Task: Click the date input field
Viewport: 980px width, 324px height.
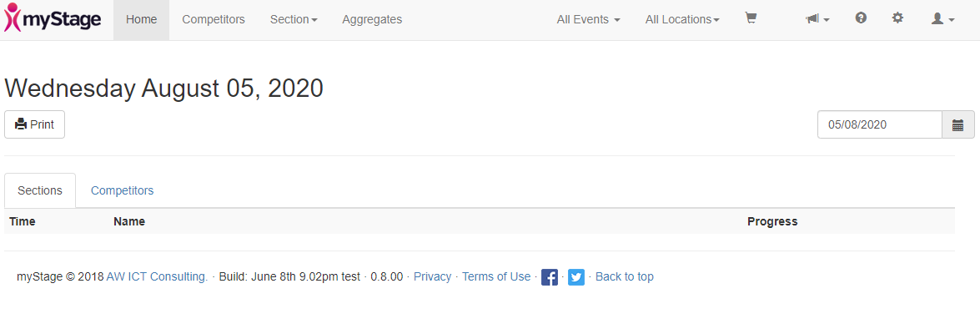Action: [879, 124]
